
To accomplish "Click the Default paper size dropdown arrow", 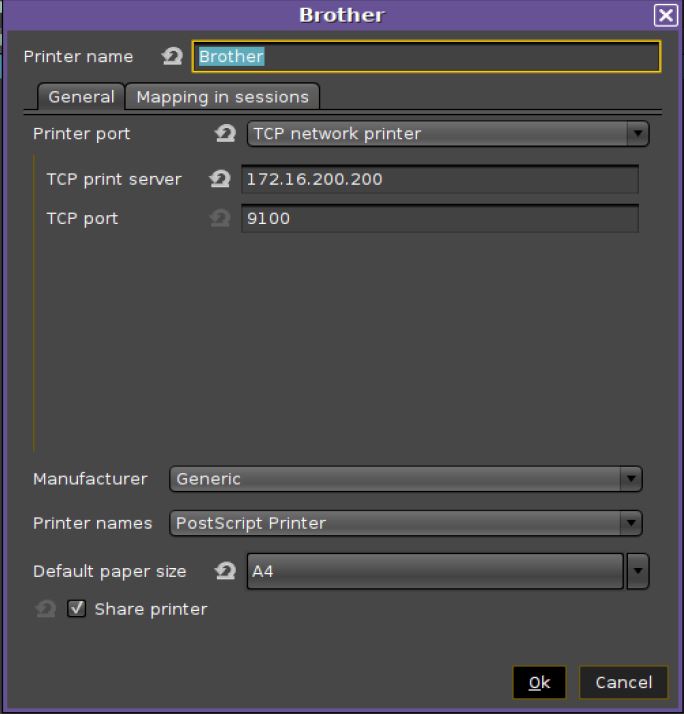I will click(x=637, y=572).
